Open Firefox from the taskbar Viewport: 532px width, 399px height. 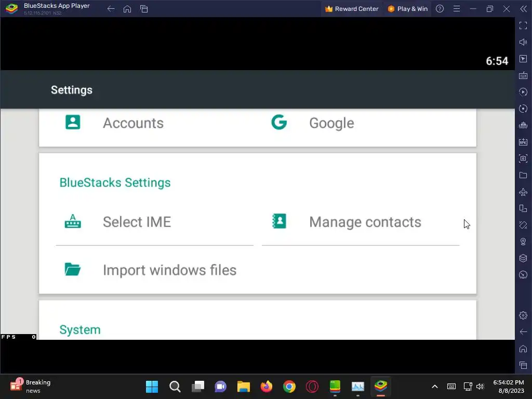click(267, 387)
